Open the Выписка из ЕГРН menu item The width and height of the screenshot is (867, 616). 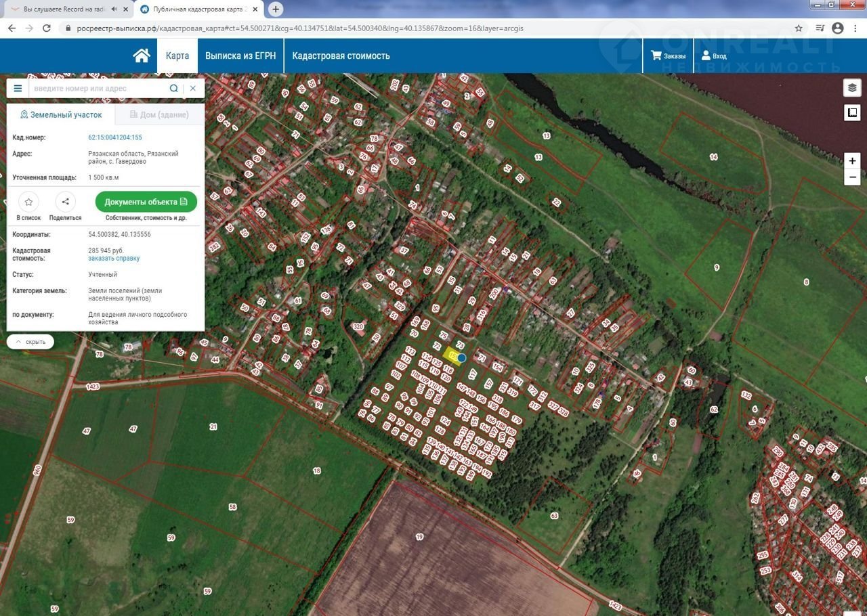(x=240, y=56)
